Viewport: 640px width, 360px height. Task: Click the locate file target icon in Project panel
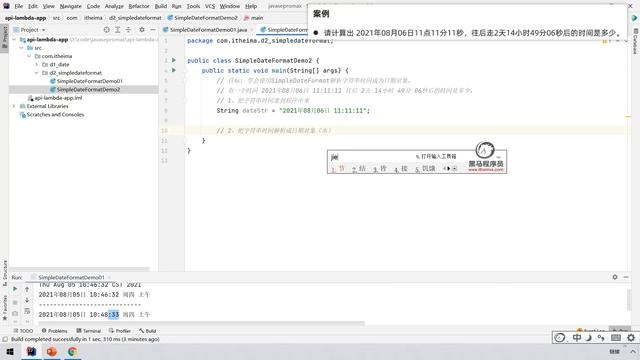107,30
